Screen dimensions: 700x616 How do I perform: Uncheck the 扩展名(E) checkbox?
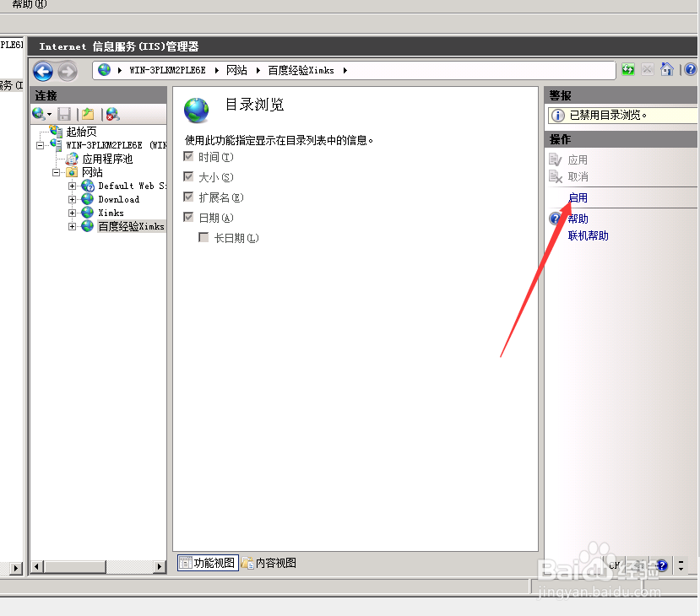point(189,197)
